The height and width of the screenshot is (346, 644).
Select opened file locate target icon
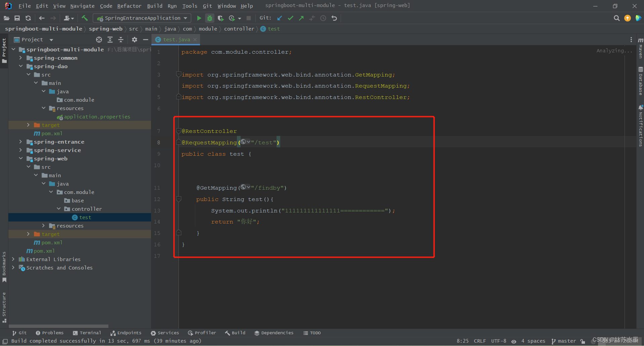(x=99, y=40)
